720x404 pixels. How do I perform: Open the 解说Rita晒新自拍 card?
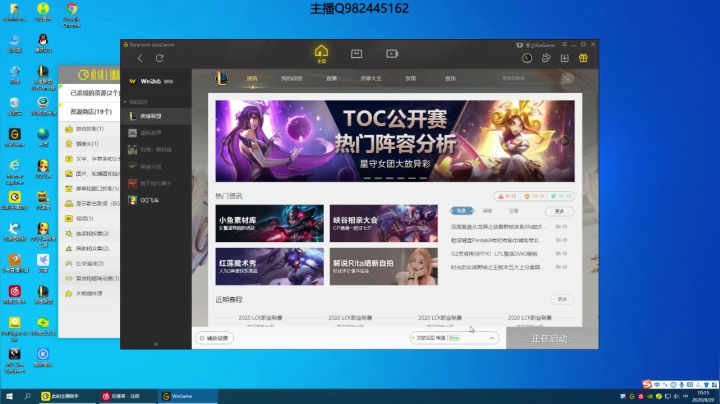pos(383,267)
